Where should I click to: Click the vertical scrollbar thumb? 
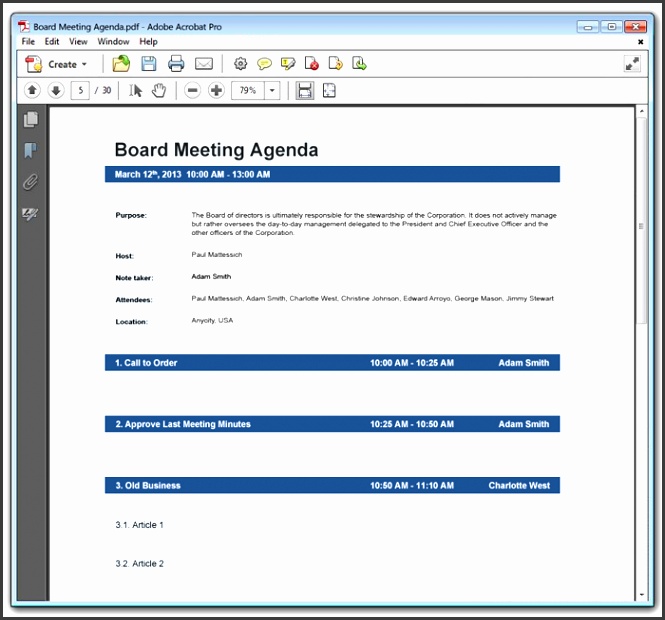641,221
